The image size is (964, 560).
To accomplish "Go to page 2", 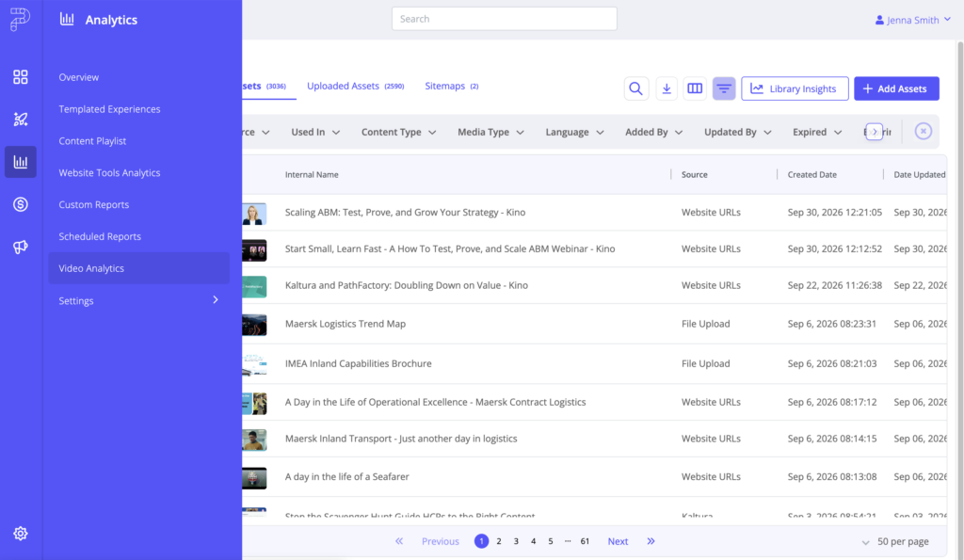I will 499,541.
